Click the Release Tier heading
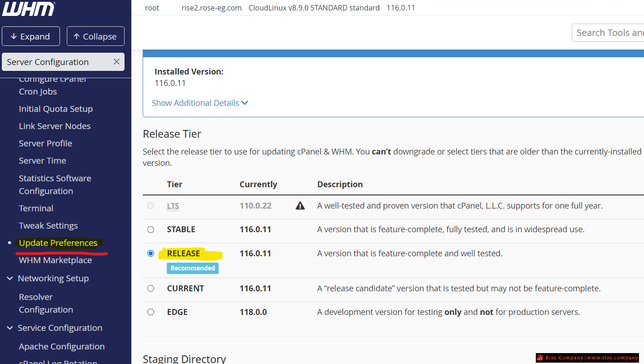This screenshot has height=364, width=644. coord(172,134)
